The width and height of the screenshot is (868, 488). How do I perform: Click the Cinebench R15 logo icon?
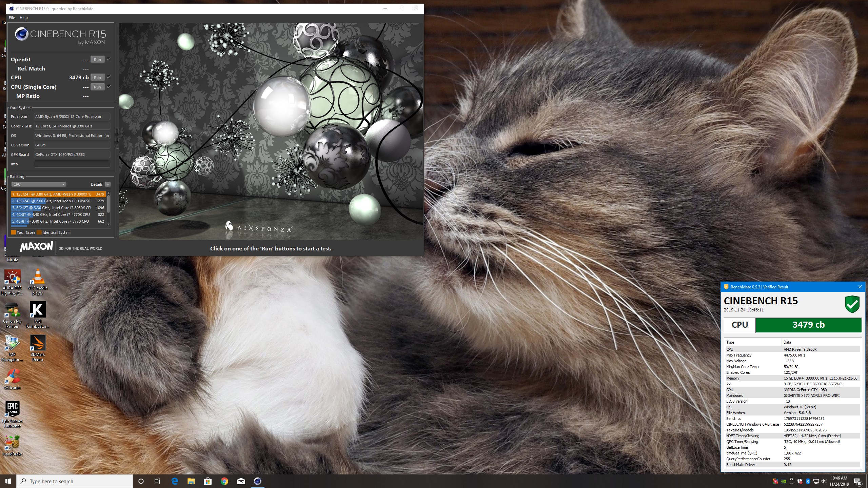21,34
